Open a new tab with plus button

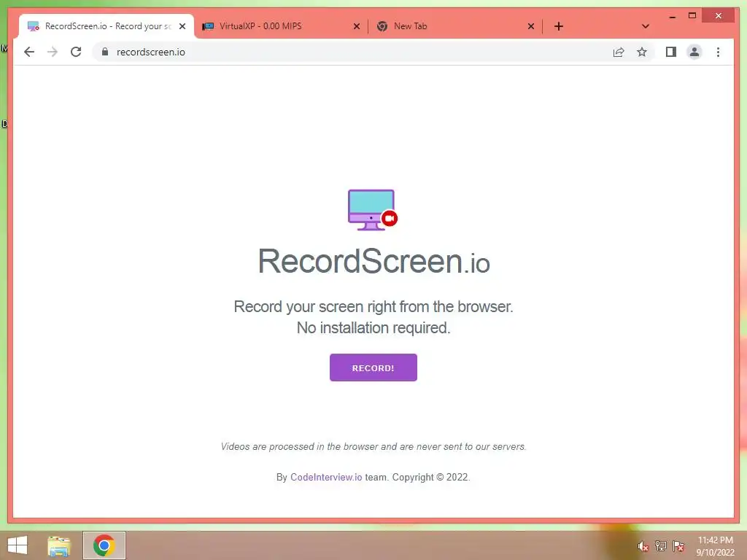coord(559,26)
